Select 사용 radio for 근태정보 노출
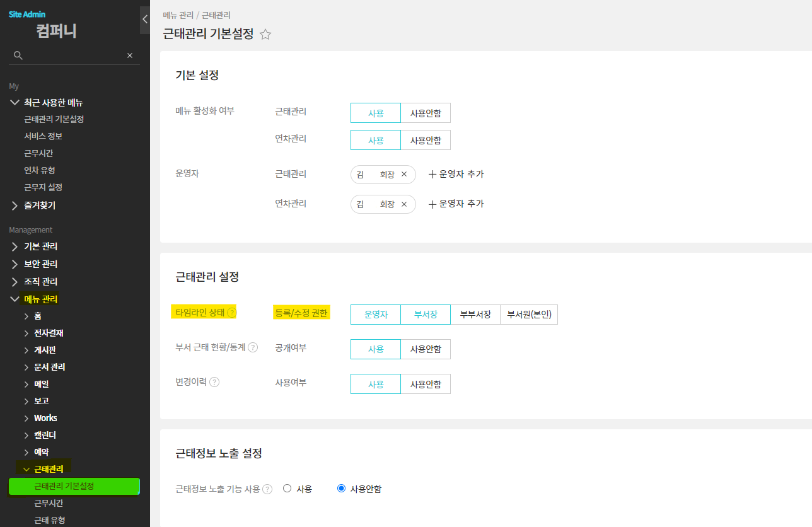Viewport: 812px width, 527px height. (x=287, y=489)
